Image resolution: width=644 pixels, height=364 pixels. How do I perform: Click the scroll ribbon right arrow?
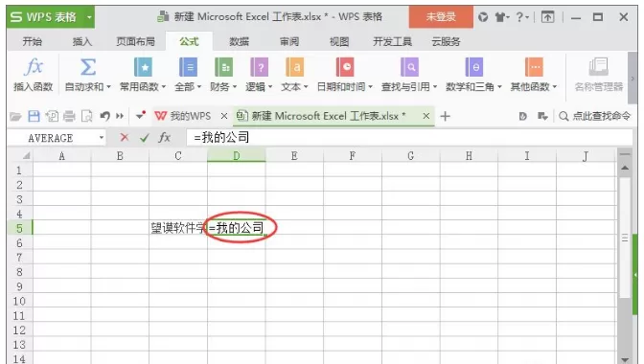632,79
